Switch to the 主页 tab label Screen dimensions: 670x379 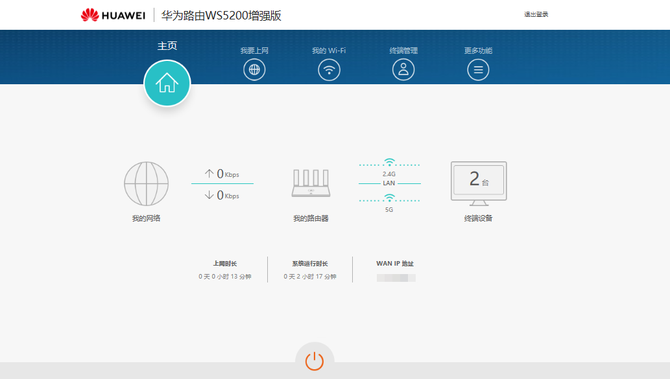coord(167,46)
